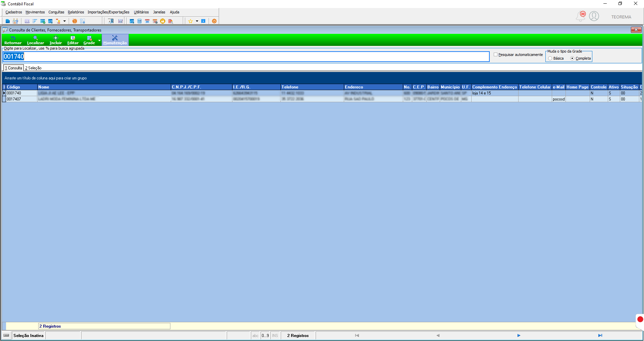Click the red grid with magnifier icon
The height and width of the screenshot is (341, 644).
(x=170, y=21)
